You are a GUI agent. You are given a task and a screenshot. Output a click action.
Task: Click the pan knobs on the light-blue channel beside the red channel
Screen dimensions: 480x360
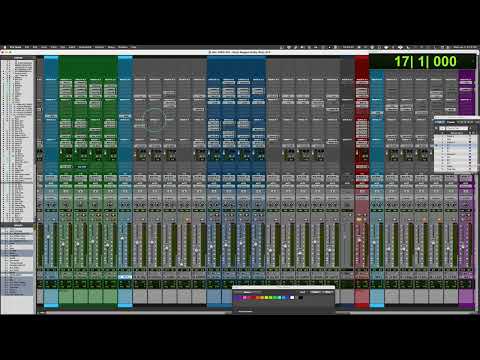click(x=377, y=204)
